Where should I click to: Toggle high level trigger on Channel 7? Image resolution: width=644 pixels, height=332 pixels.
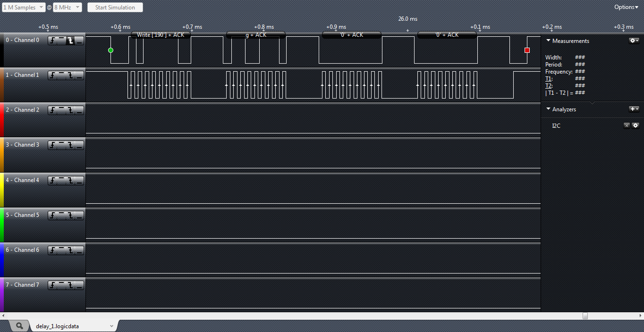click(x=61, y=285)
